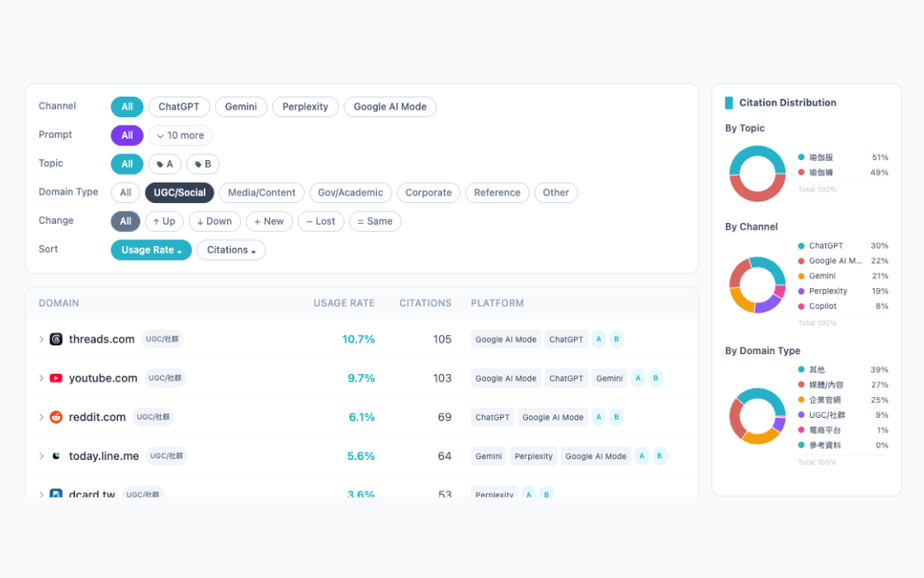924x578 pixels.
Task: Click the Usage Rate sort button
Action: [152, 250]
